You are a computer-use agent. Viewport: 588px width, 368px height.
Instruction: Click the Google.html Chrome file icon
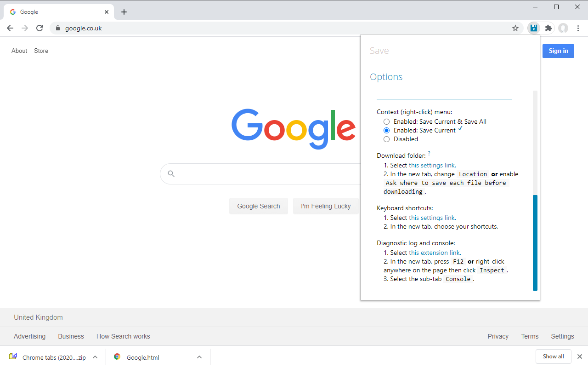point(117,356)
